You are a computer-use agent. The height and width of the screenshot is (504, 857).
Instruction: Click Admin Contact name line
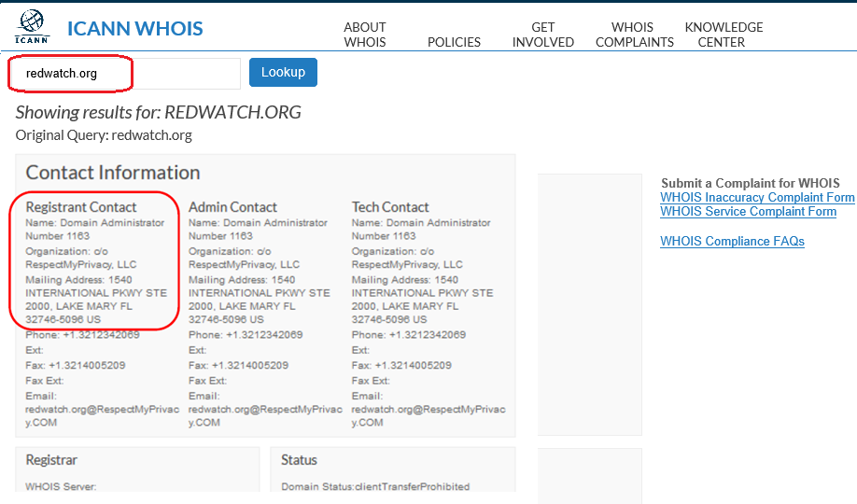pyautogui.click(x=258, y=230)
